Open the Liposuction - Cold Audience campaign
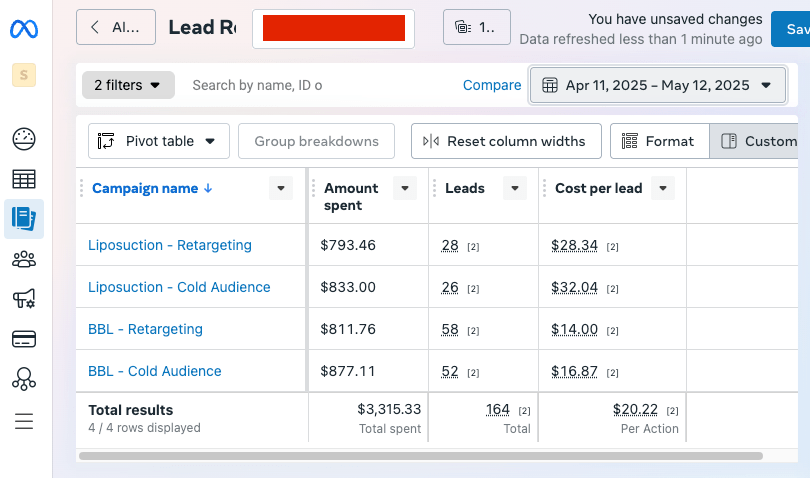810x478 pixels. click(x=179, y=287)
